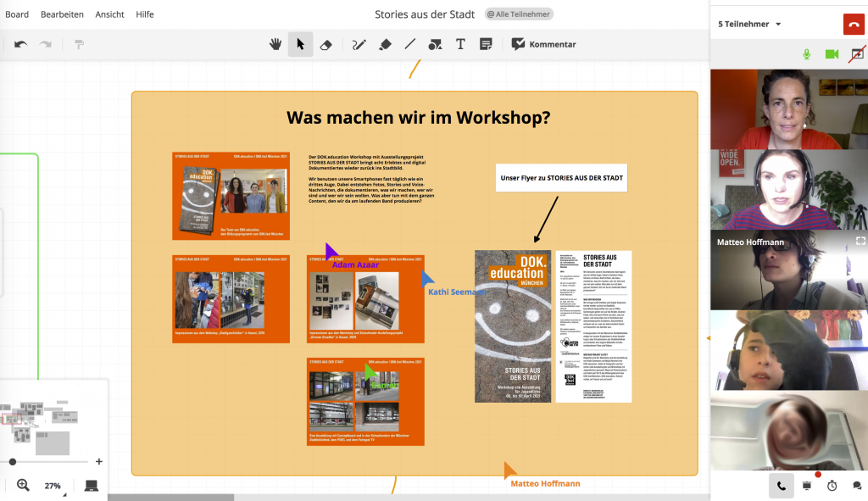Viewport: 868px width, 501px height.
Task: Click the Alle Teilnehmer badge
Action: point(519,14)
